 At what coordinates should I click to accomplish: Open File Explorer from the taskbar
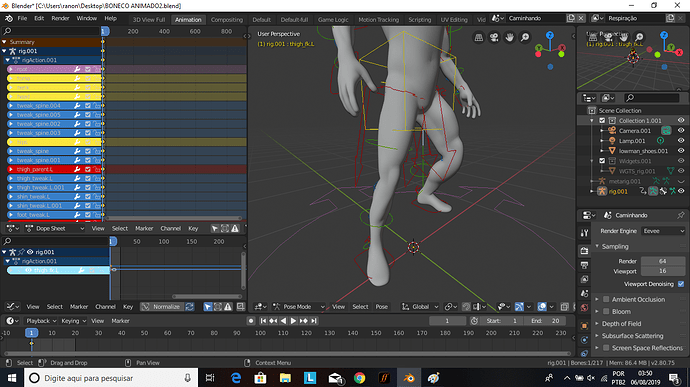tap(285, 378)
